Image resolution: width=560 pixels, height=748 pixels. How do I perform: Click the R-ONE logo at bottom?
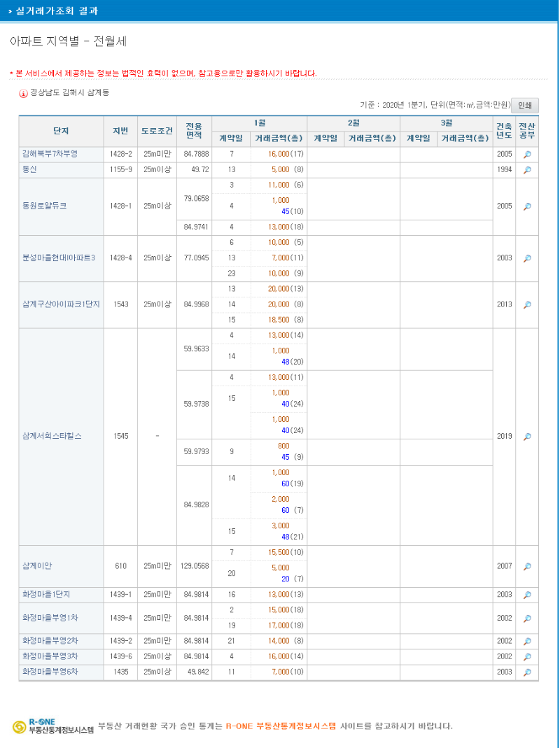[52, 726]
